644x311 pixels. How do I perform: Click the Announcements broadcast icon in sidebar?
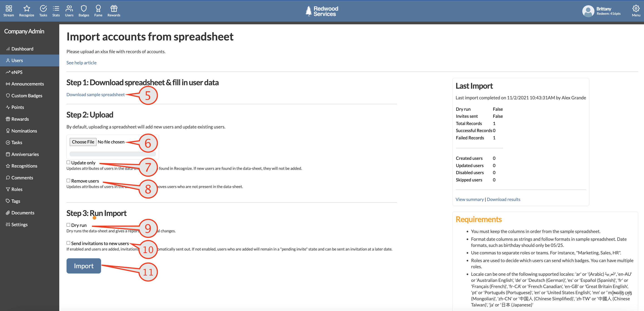click(x=8, y=84)
